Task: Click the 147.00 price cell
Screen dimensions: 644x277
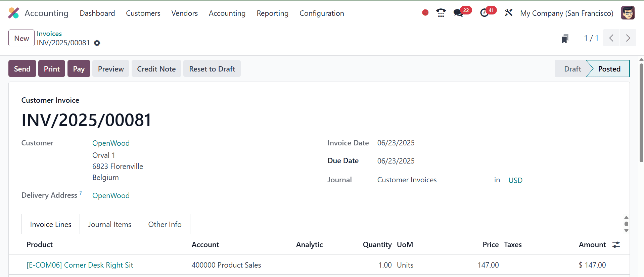Action: [488, 265]
